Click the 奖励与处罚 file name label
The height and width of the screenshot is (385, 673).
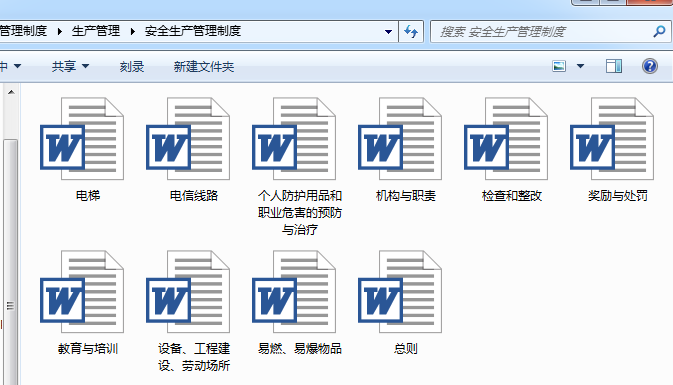point(618,196)
